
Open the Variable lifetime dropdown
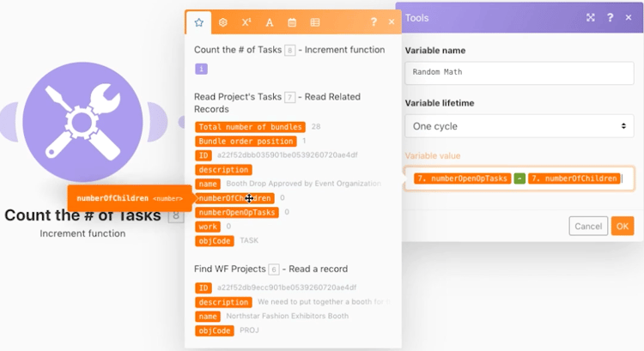[x=519, y=126]
